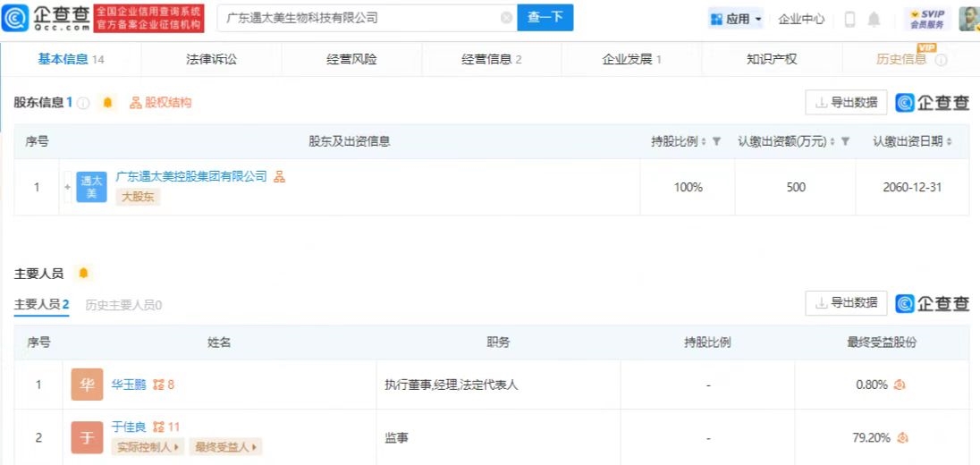Click the mobile phone icon in header
The width and height of the screenshot is (980, 465).
(849, 19)
